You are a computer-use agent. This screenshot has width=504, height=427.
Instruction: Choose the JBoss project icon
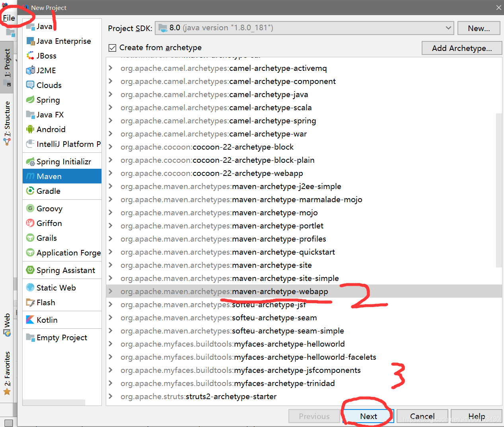pos(30,56)
